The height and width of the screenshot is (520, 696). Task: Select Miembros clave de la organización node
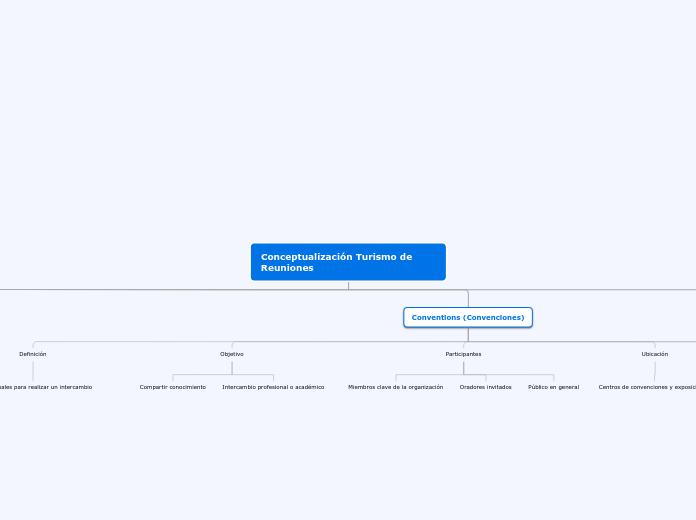click(395, 387)
